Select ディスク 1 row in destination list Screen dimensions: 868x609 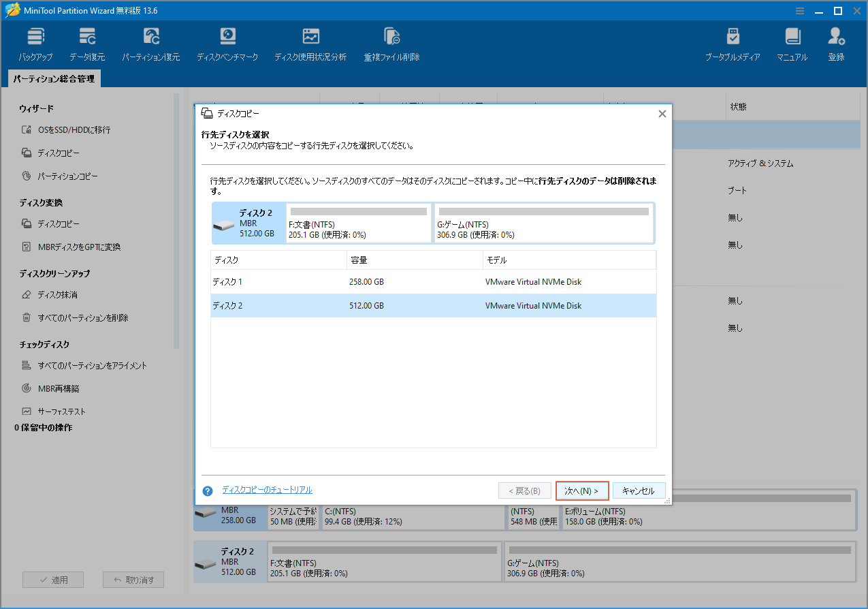click(x=433, y=282)
